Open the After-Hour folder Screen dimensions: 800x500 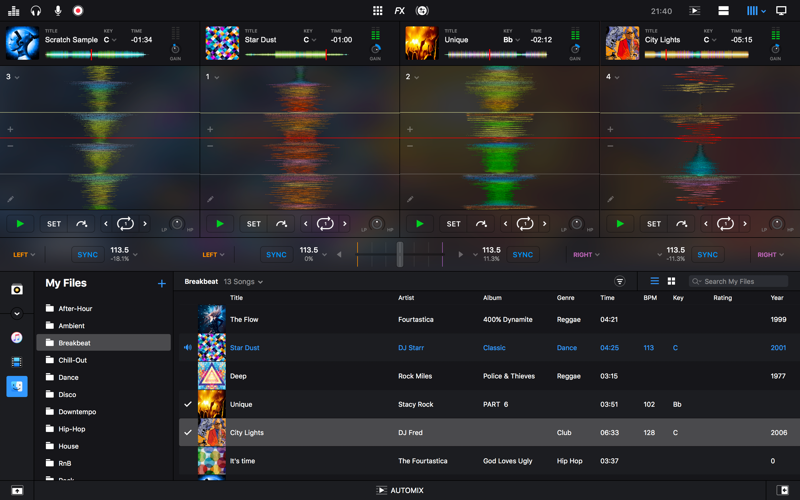104,309
